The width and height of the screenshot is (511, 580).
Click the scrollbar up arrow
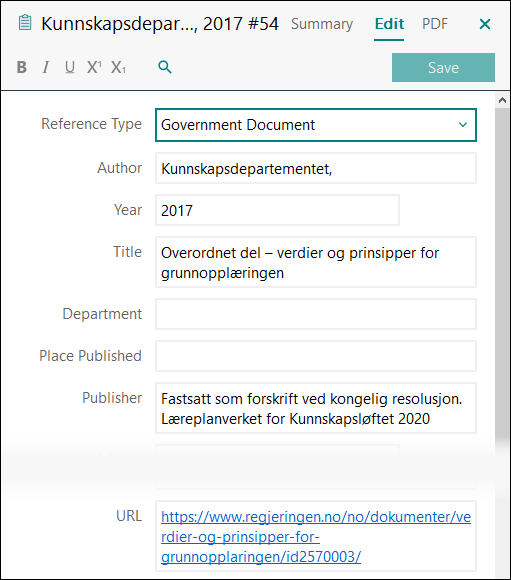502,100
